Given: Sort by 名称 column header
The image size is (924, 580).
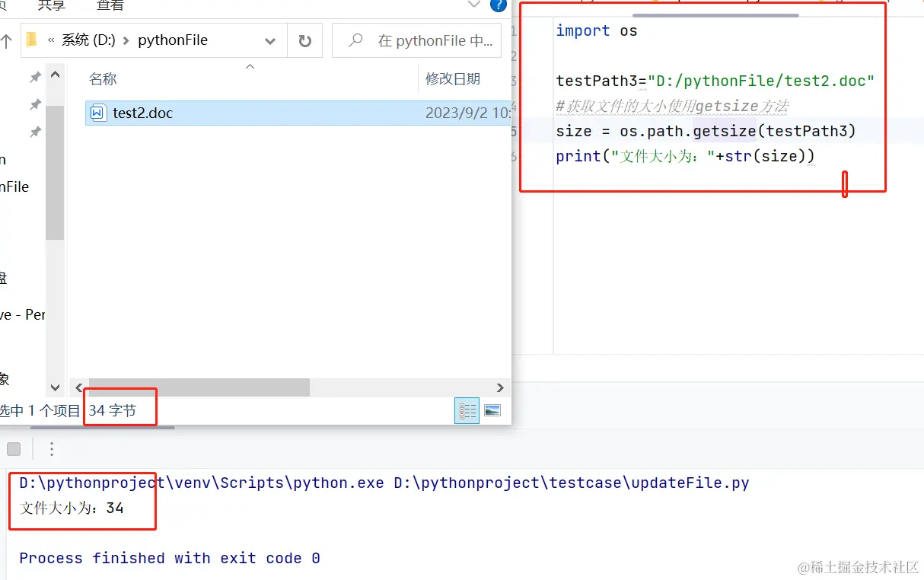Looking at the screenshot, I should [103, 79].
